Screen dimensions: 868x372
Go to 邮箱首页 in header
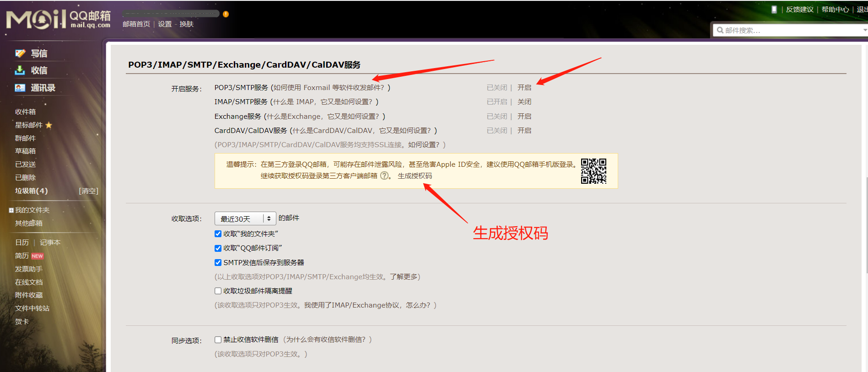[x=136, y=24]
